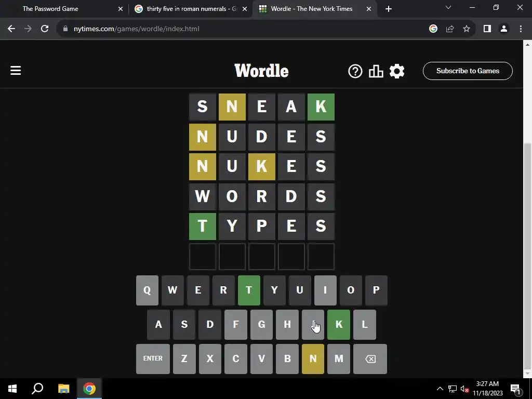
Task: Tap the D key on Wordle keyboard
Action: coord(210,324)
